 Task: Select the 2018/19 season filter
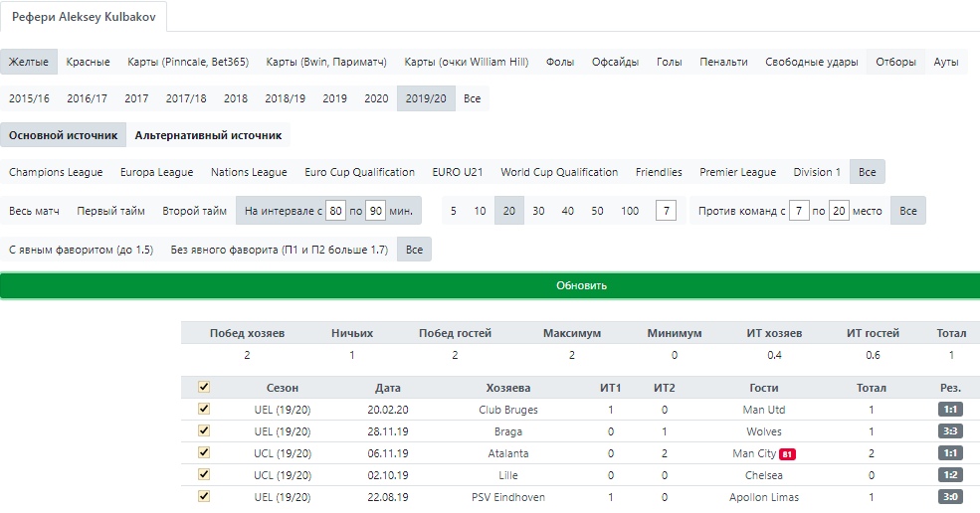(285, 98)
